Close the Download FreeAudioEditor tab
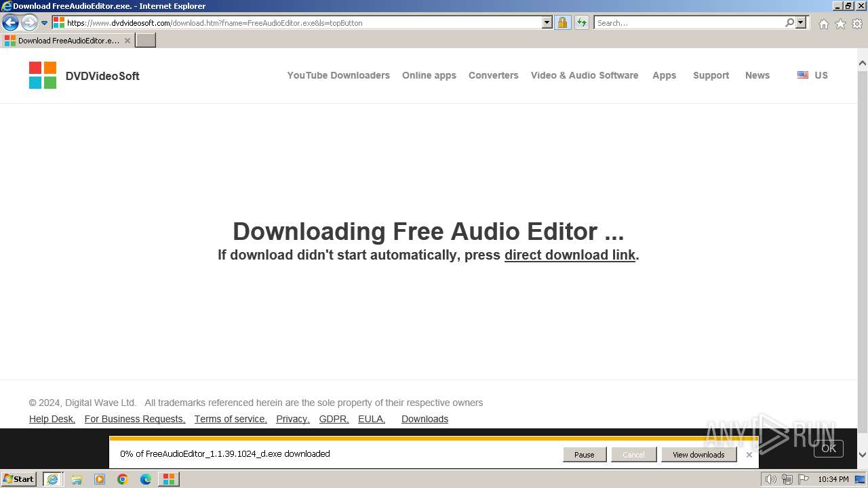The height and width of the screenshot is (488, 868). pos(127,41)
